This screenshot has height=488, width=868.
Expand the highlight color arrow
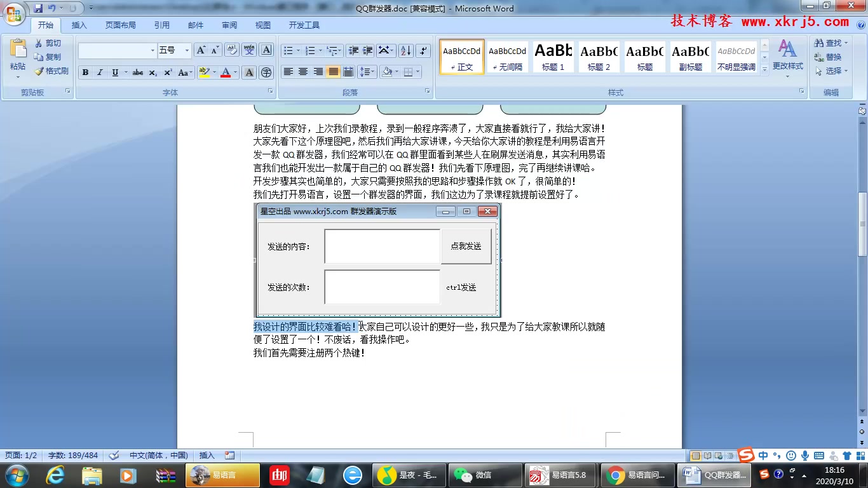coord(214,72)
